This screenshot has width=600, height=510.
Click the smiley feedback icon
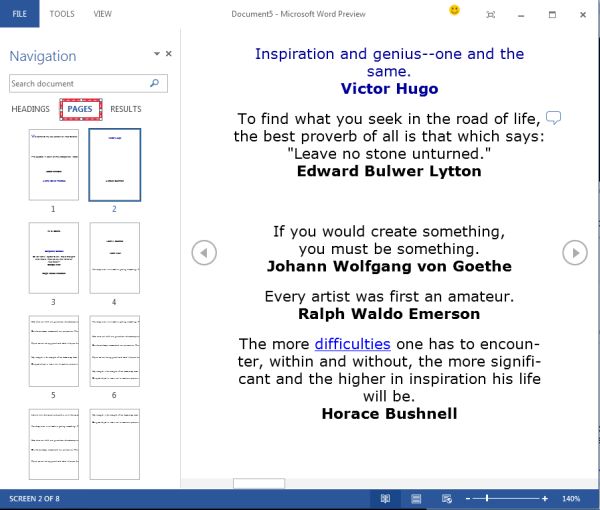tap(454, 10)
